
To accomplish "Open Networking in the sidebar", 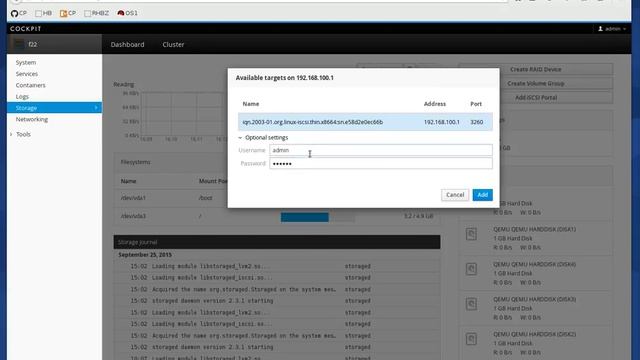I will (32, 119).
